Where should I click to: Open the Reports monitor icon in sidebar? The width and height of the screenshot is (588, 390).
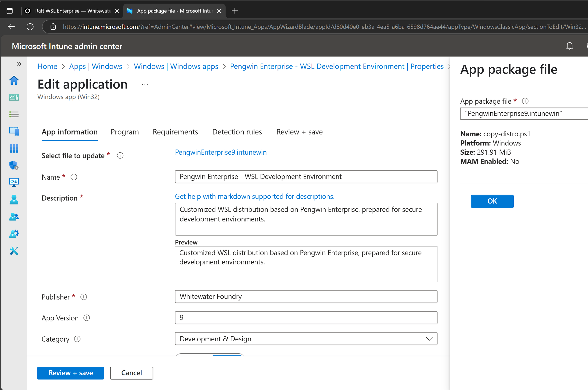[14, 182]
